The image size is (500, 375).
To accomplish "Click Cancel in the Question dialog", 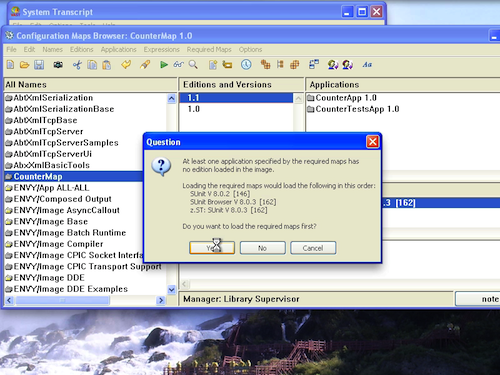I will (313, 248).
